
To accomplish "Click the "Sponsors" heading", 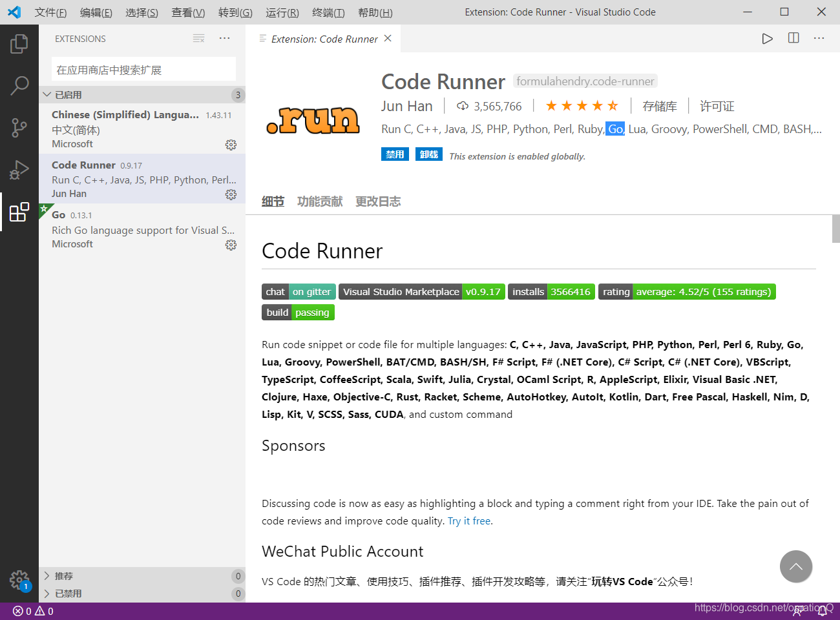I will [293, 446].
